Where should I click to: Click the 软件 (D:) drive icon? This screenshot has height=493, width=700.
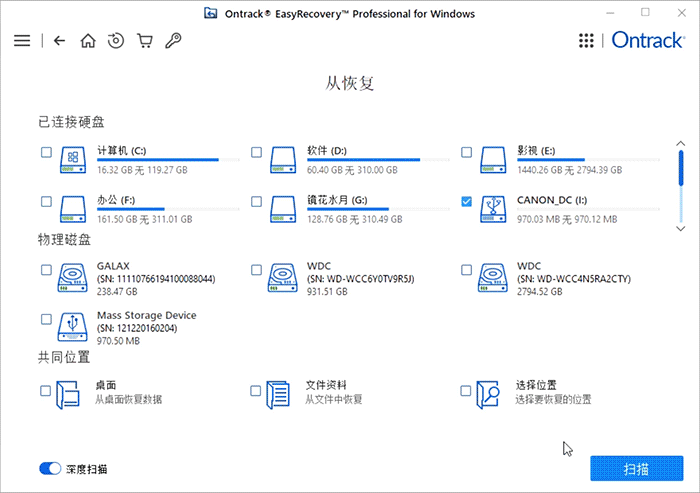point(283,160)
